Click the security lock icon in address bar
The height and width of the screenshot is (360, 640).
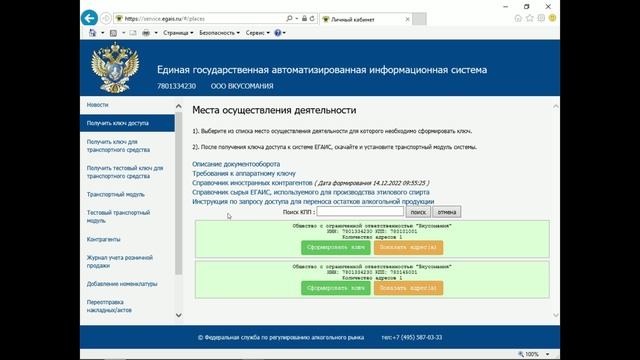coord(304,18)
